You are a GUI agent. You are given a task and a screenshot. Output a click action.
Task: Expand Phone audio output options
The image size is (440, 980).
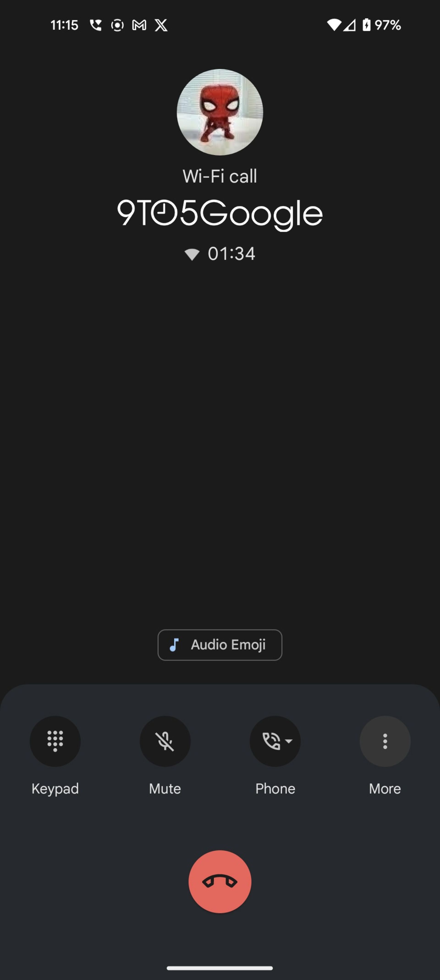coord(275,741)
